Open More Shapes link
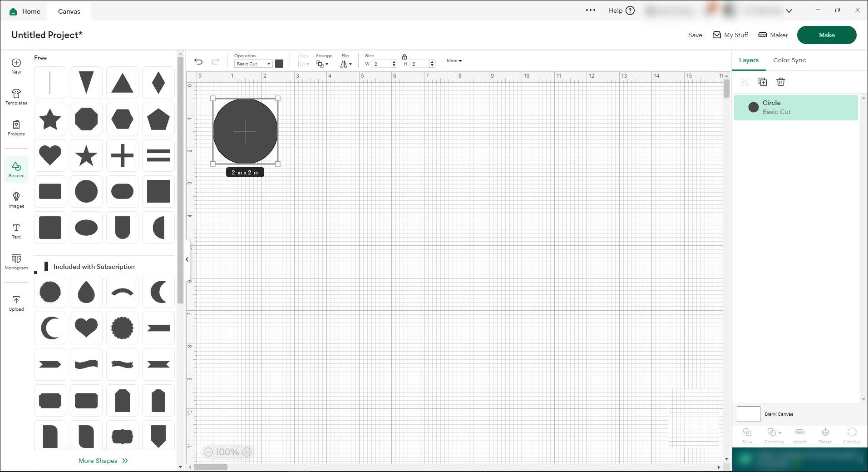This screenshot has height=472, width=868. pos(103,461)
